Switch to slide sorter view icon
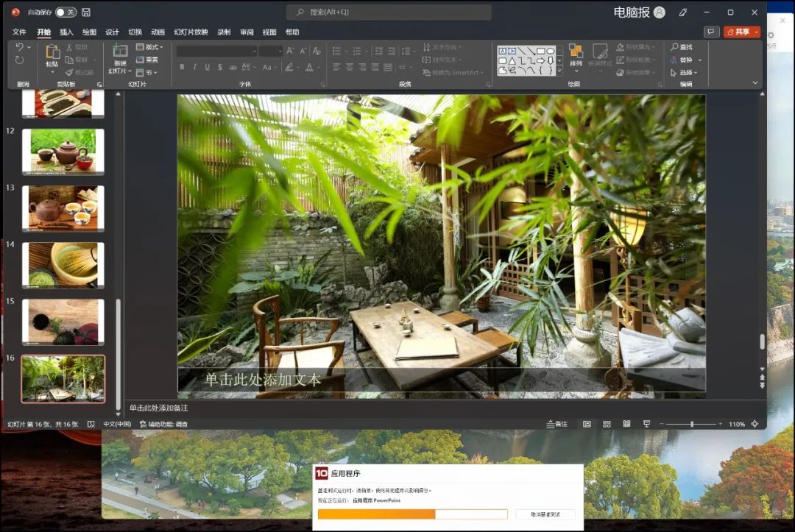The image size is (795, 532). [607, 425]
